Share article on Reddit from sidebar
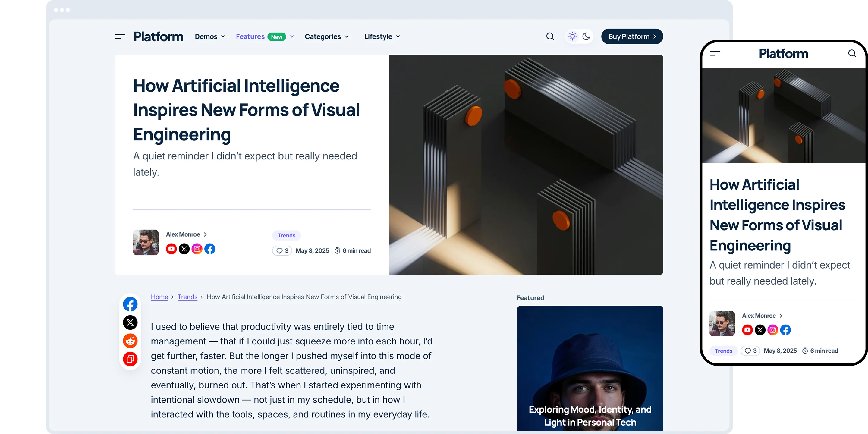The image size is (868, 434). pos(130,341)
